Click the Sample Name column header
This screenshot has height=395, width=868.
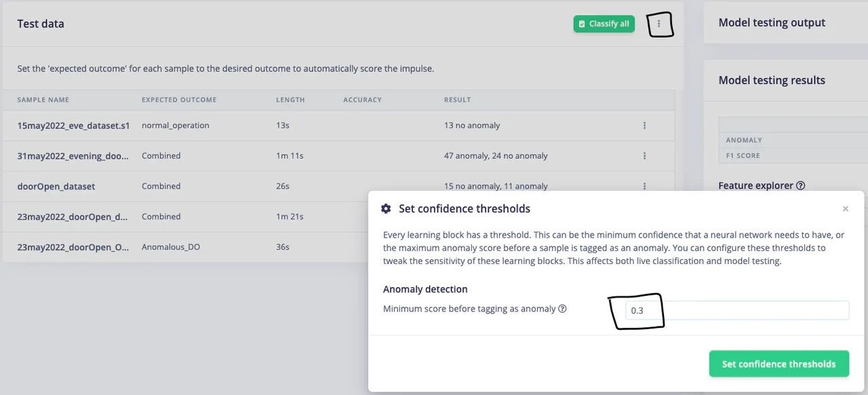pyautogui.click(x=43, y=100)
